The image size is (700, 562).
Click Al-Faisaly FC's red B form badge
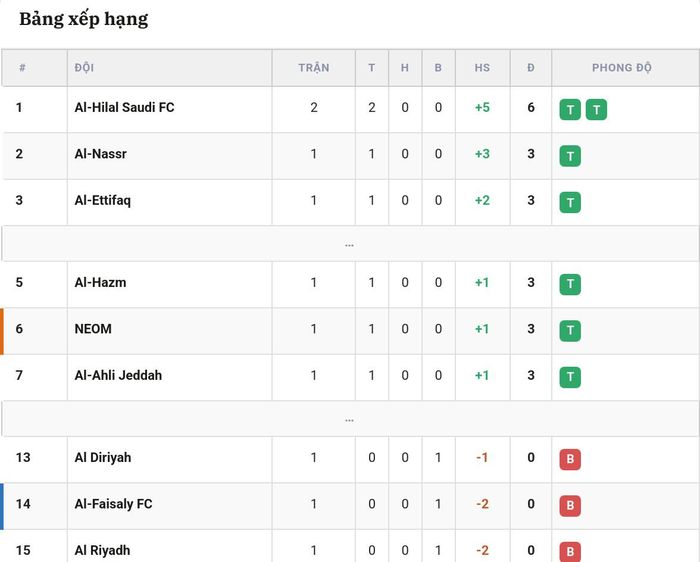click(570, 506)
